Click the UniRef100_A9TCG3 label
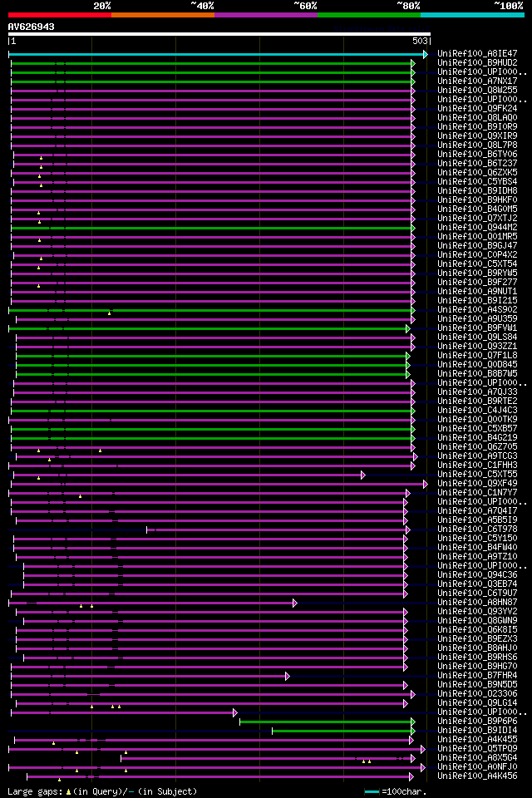Screen dimensions: 532x798 click(x=477, y=456)
